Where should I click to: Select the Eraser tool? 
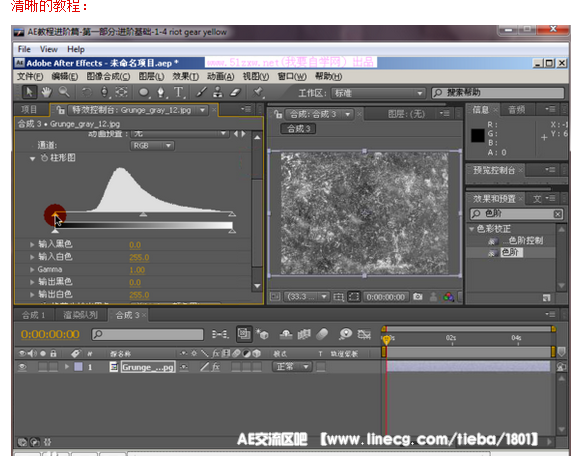pyautogui.click(x=235, y=92)
